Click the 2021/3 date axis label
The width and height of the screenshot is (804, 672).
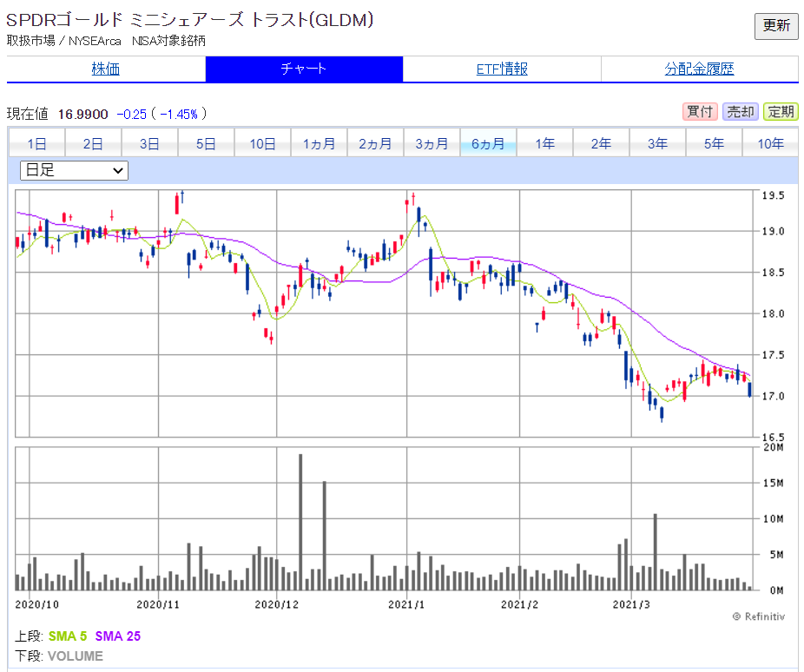[631, 604]
